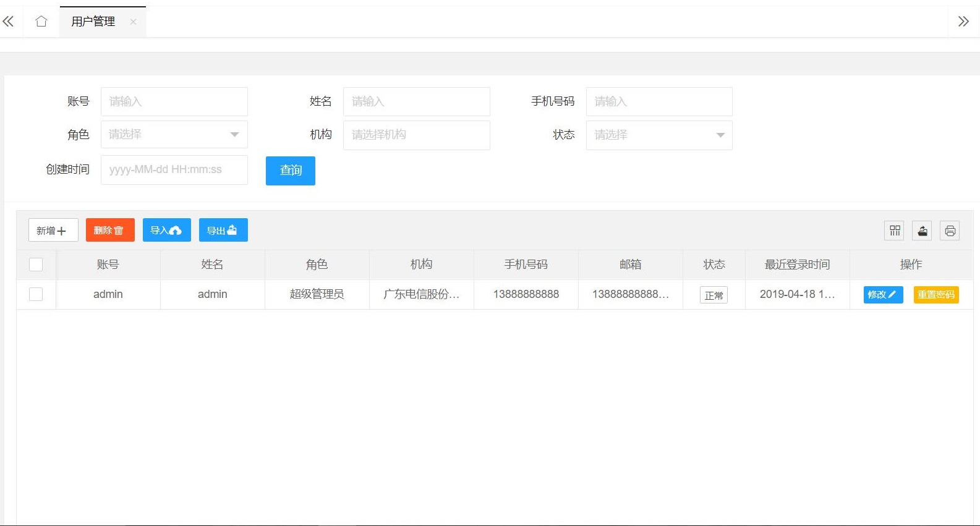The width and height of the screenshot is (980, 526).
Task: Click the 导出 export button
Action: pyautogui.click(x=223, y=230)
